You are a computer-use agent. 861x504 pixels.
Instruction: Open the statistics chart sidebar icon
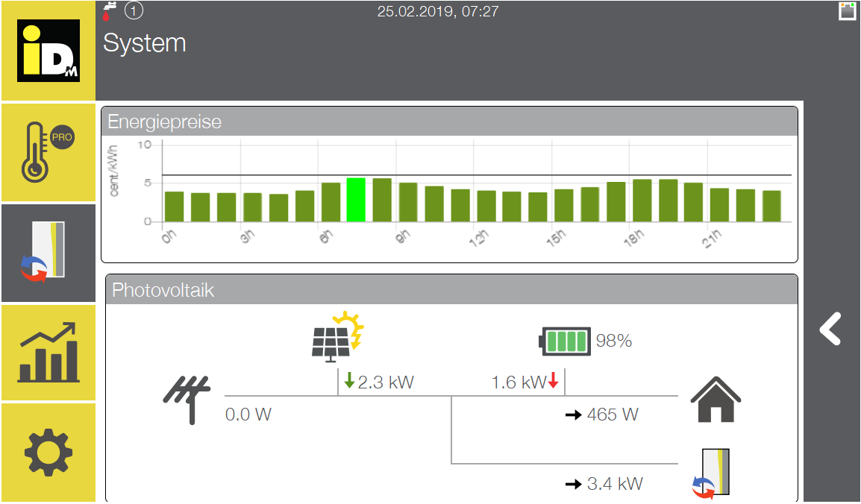click(x=48, y=353)
